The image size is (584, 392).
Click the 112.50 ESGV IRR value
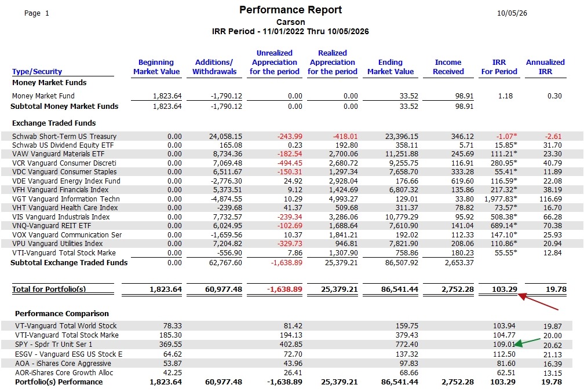[x=504, y=354]
